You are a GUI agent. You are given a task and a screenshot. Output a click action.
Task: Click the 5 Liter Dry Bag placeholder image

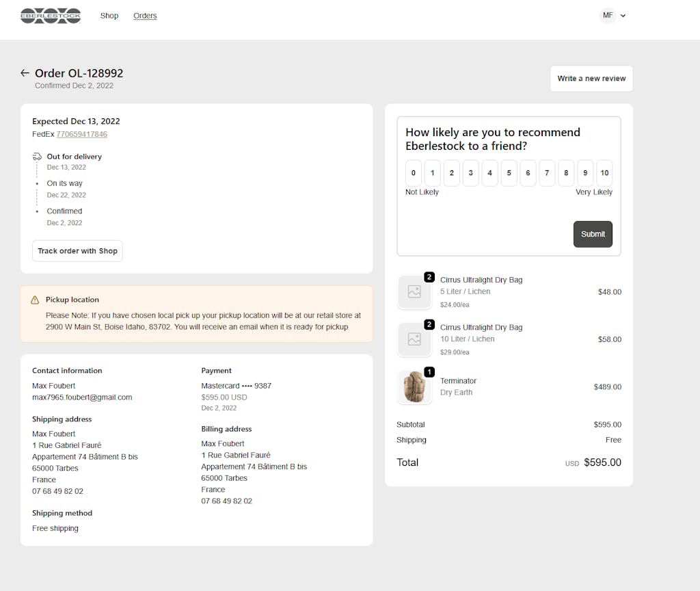click(414, 292)
